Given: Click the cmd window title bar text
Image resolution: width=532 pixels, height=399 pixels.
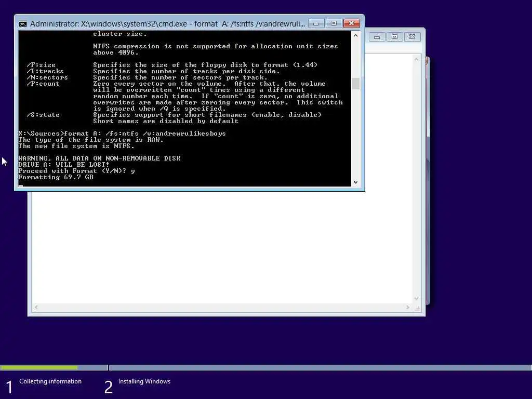Looking at the screenshot, I should click(x=167, y=24).
